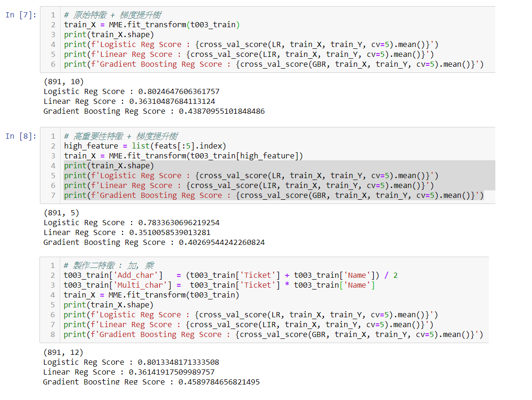The image size is (532, 400).
Task: Click the print(train_X.shape) line in cell 7
Action: point(109,35)
